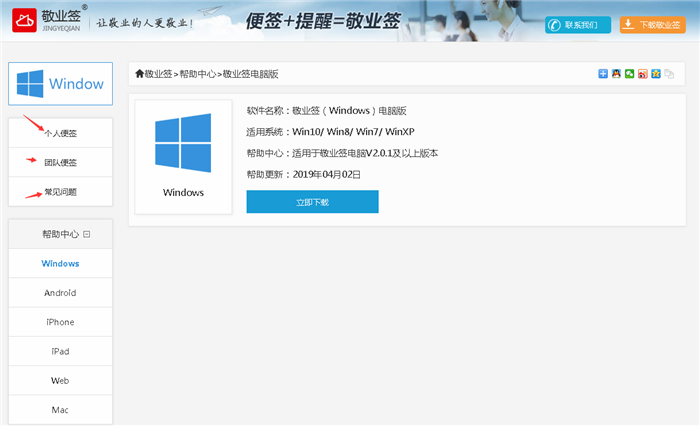Click the 立即下载 button
This screenshot has width=700, height=426.
point(312,202)
